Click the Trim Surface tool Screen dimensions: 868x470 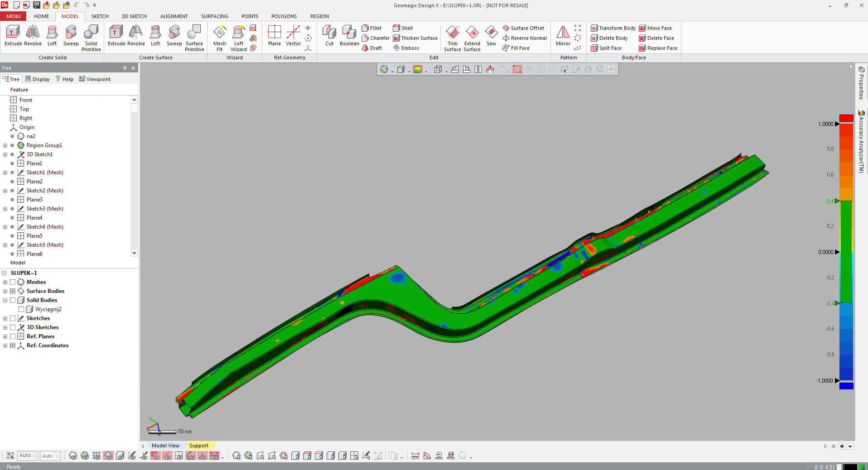[x=452, y=38]
